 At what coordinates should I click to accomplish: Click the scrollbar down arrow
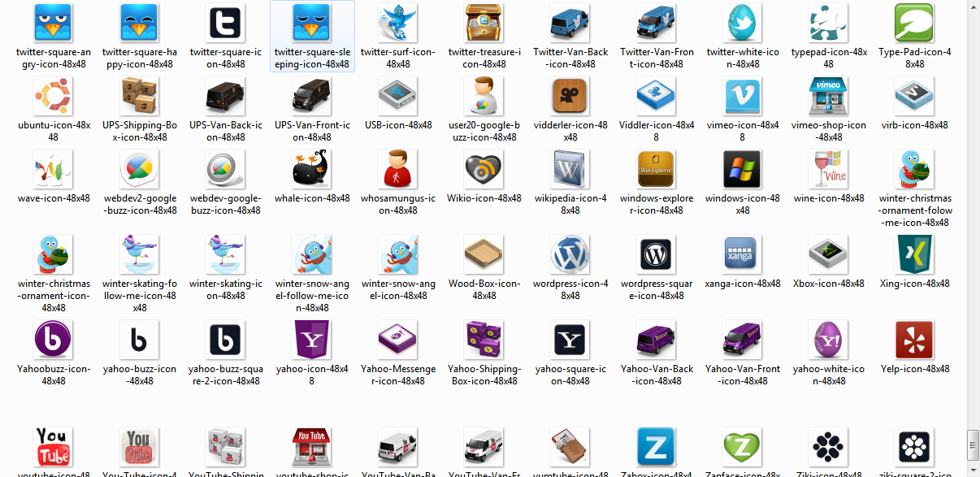(x=973, y=470)
